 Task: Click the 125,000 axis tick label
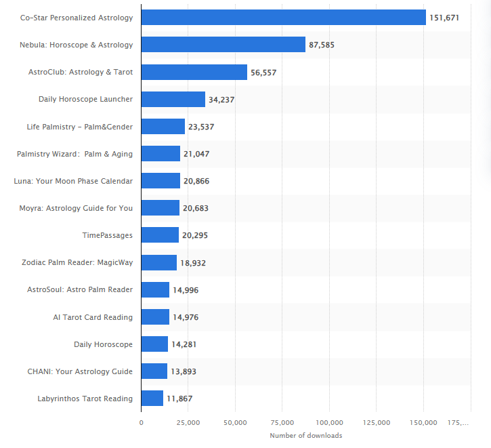click(377, 423)
